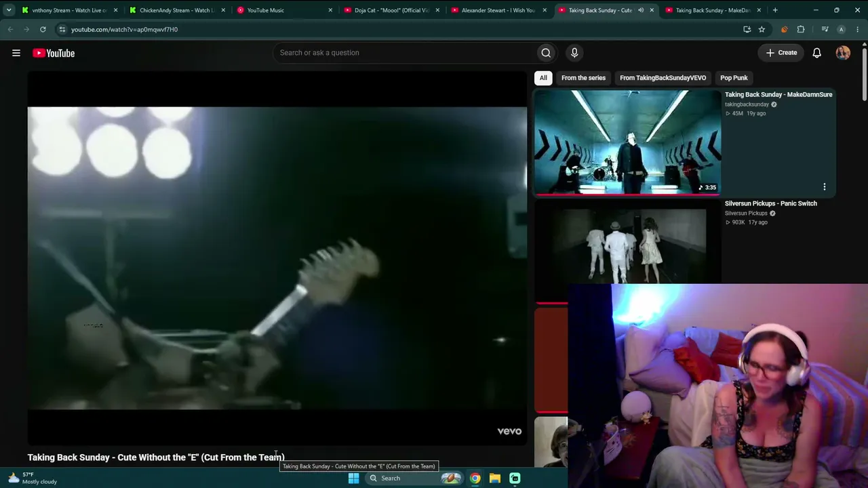Viewport: 868px width, 488px height.
Task: Select the All filter chip
Action: pyautogui.click(x=543, y=78)
